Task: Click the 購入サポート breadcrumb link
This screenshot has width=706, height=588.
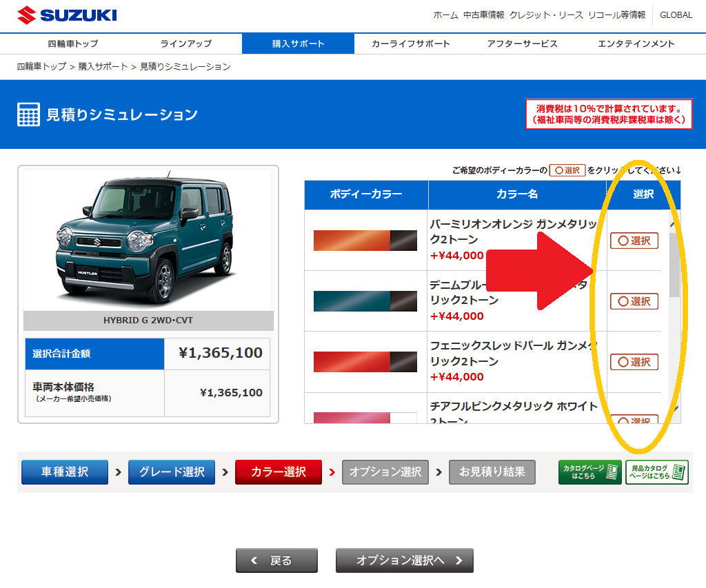Action: click(103, 67)
